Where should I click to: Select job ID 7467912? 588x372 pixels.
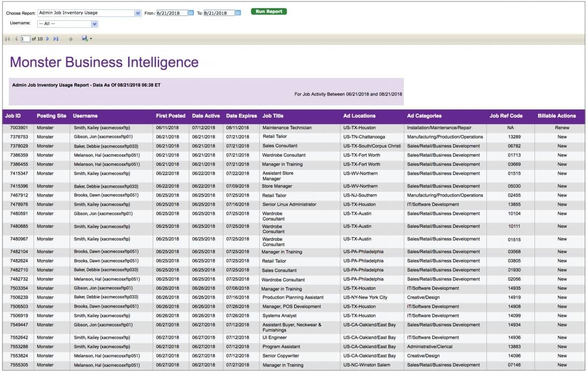pyautogui.click(x=19, y=195)
